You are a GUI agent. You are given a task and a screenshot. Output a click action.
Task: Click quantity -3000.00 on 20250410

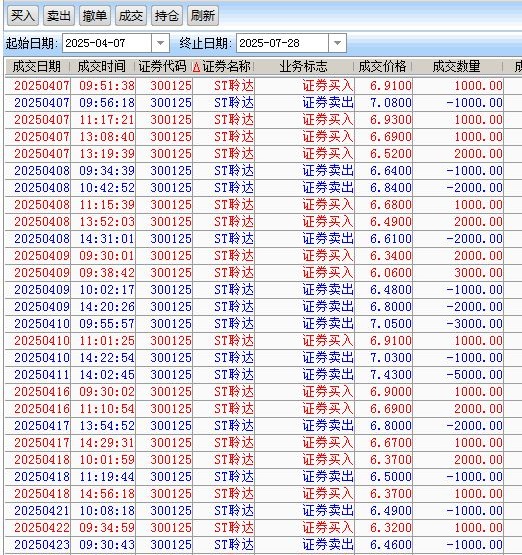tap(474, 324)
